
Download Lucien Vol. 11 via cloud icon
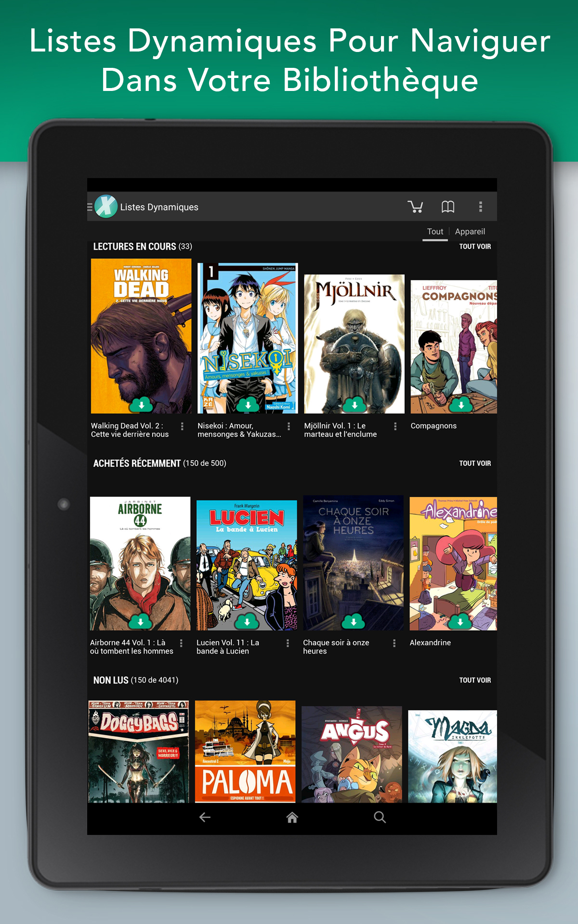pos(247,621)
